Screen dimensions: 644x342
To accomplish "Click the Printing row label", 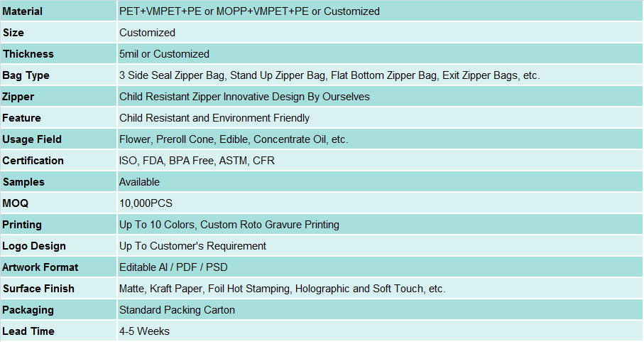I will click(x=22, y=225).
